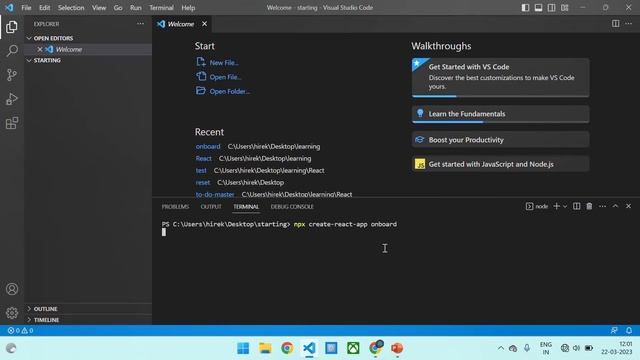
Task: Collapse the Open Editors section
Action: click(x=88, y=38)
